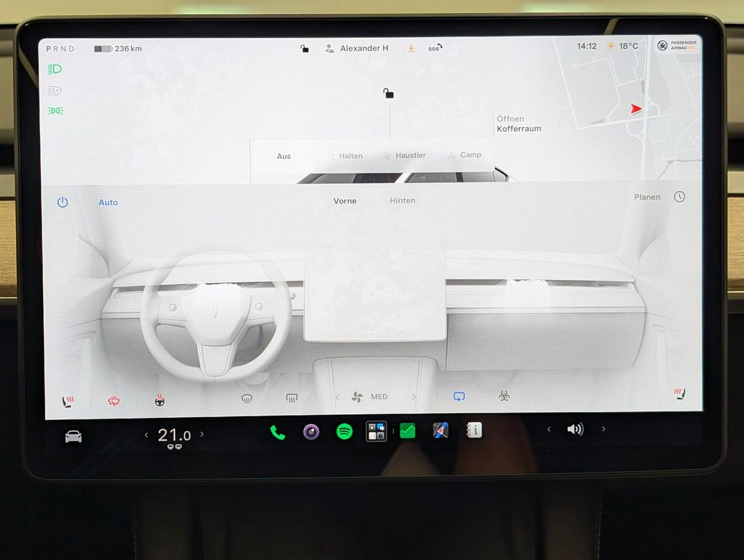Open the dashcam camera app
Screen dimensions: 744x560
pos(311,432)
